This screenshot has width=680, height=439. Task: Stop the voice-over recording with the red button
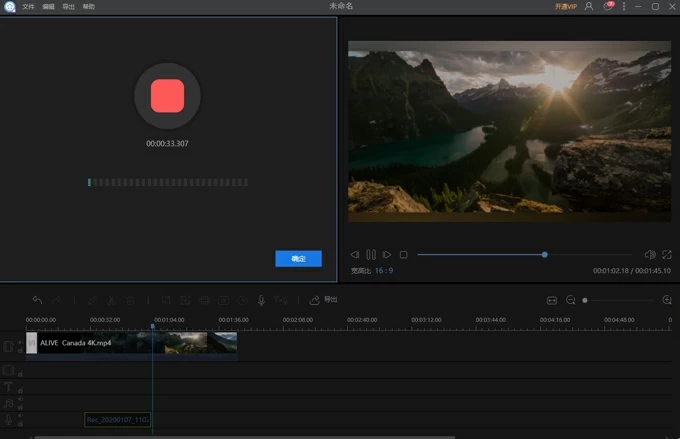click(167, 96)
